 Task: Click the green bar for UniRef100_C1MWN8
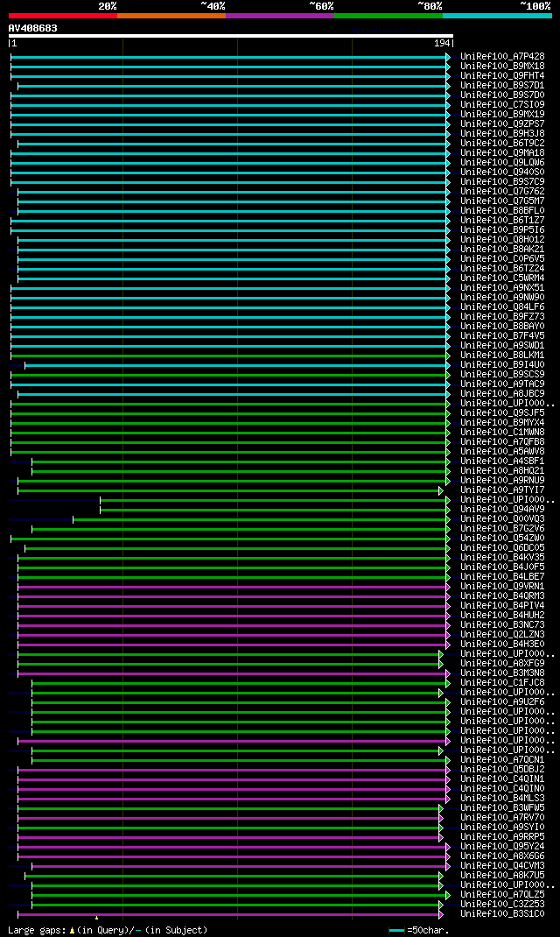click(x=230, y=433)
